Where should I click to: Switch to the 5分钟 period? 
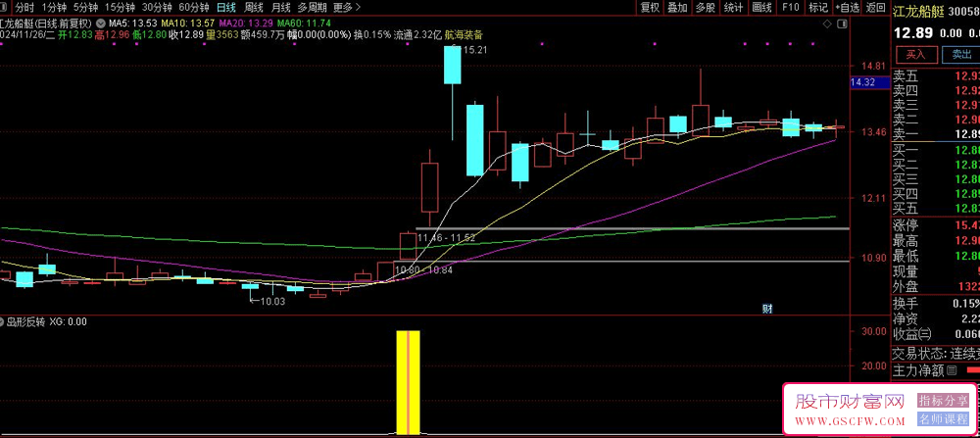click(x=85, y=8)
